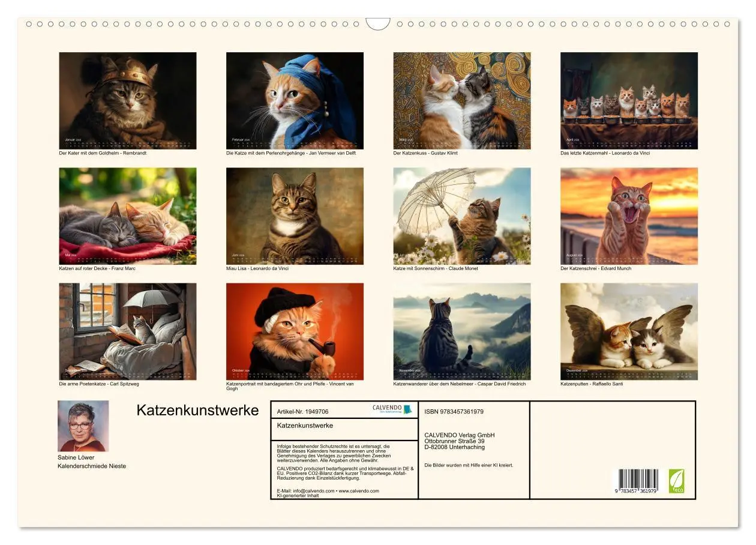Open the Klimt Katzenkuss picture
The image size is (756, 545).
point(462,100)
